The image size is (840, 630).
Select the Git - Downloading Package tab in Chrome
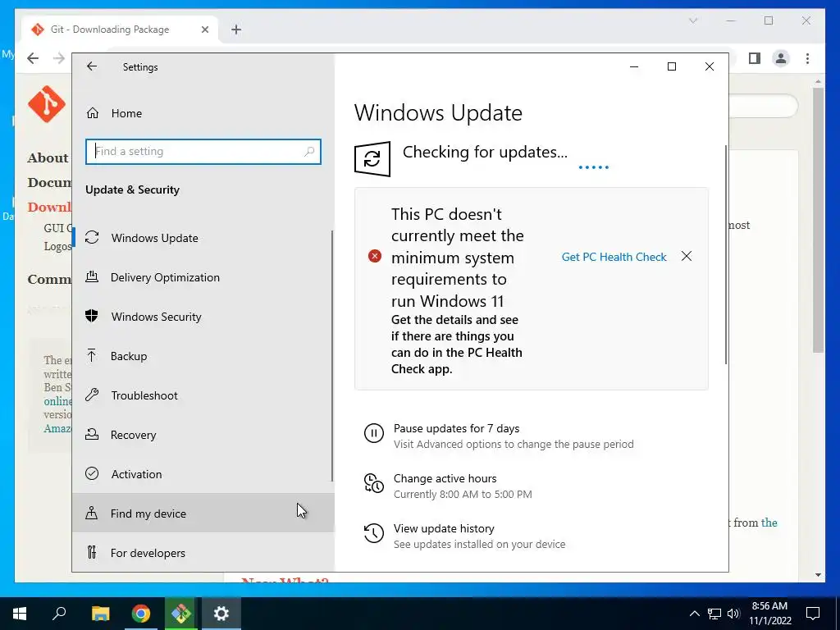(121, 30)
